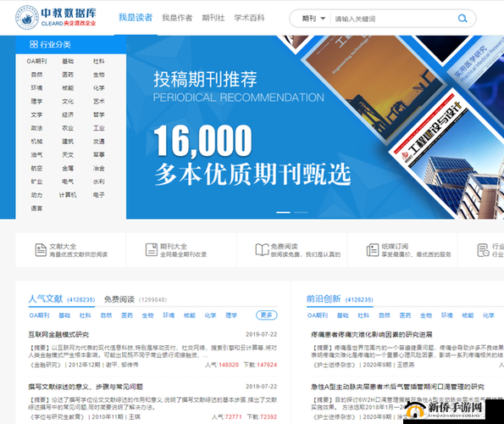Viewport: 504px width, 424px height.
Task: Expand the 期刊 search type dropdown
Action: coord(313,19)
